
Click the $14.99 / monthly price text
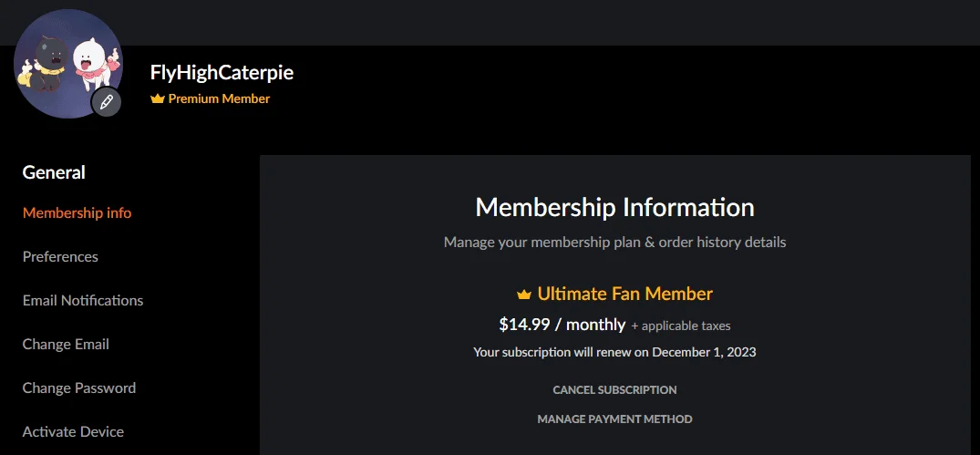[x=562, y=325]
